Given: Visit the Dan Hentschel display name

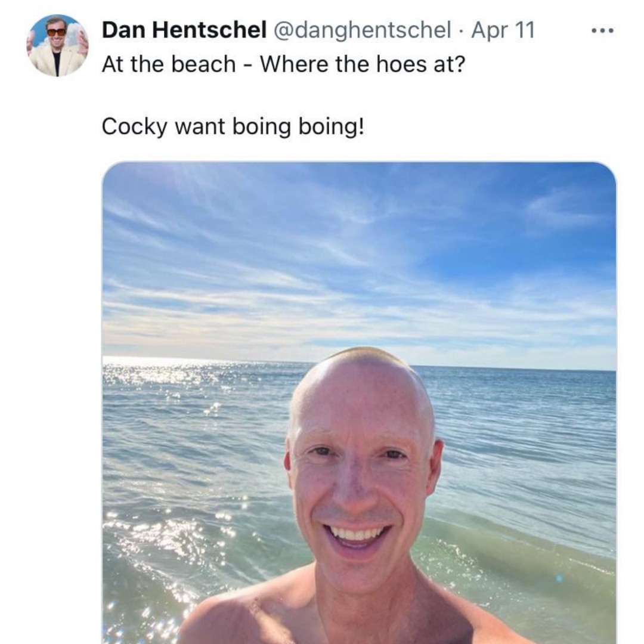Looking at the screenshot, I should coord(184,30).
